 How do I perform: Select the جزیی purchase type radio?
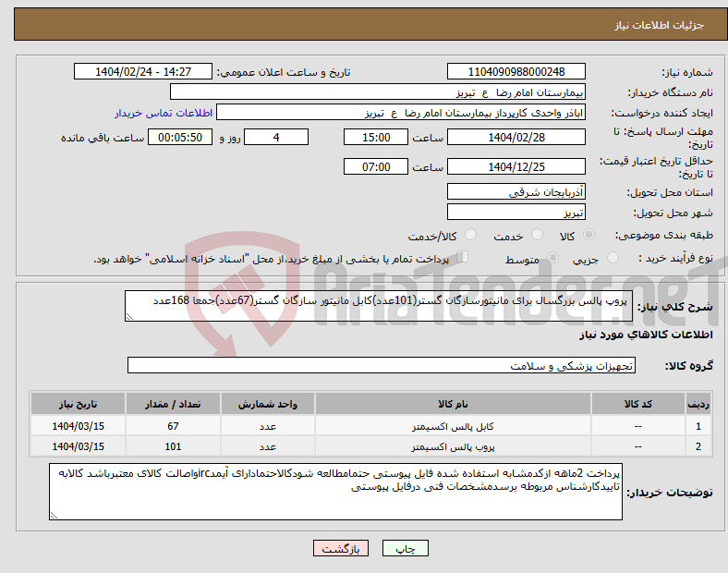[613, 258]
